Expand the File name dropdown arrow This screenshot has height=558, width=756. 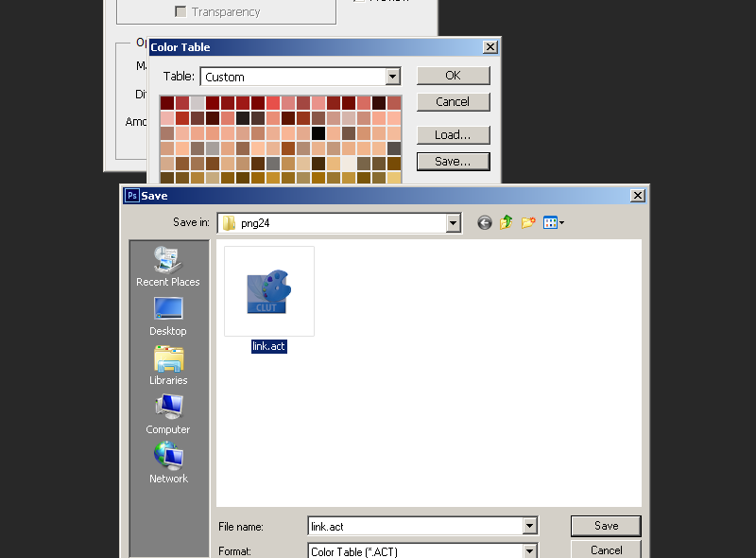(529, 526)
